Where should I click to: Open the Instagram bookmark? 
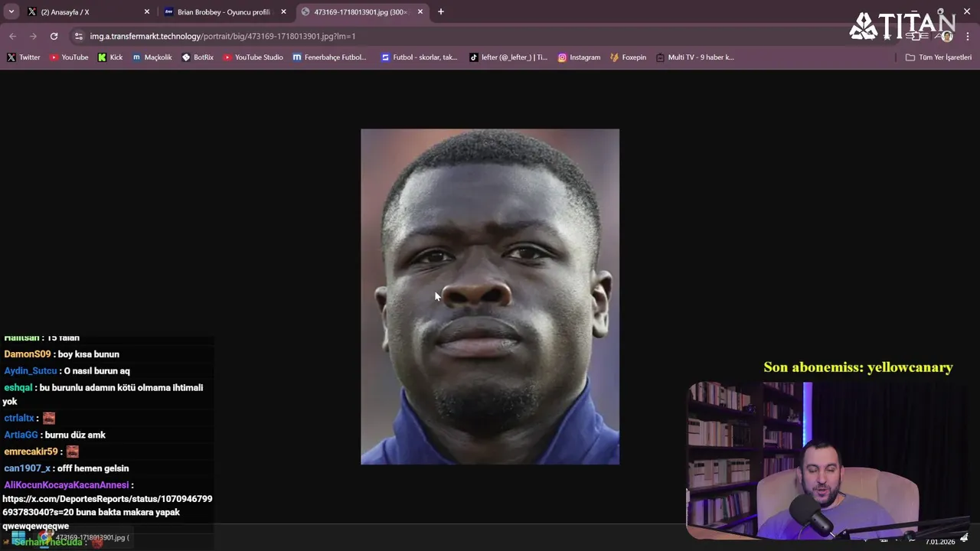579,57
